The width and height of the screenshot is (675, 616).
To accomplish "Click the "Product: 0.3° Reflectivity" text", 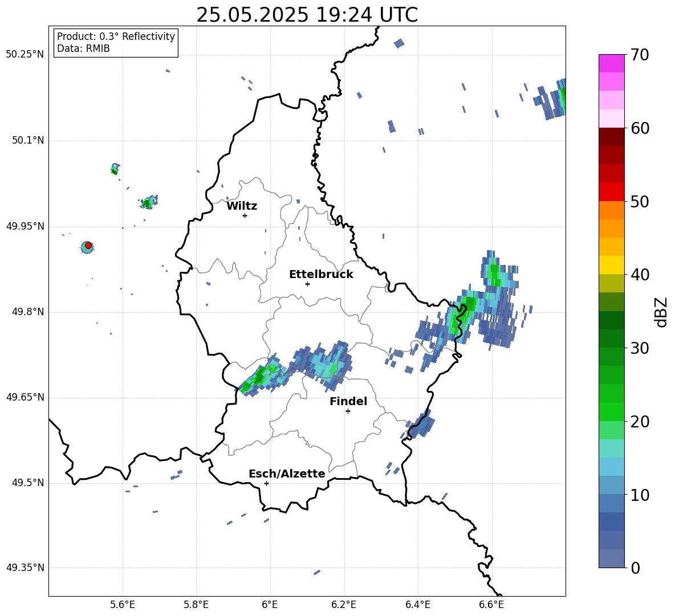I will pyautogui.click(x=116, y=36).
